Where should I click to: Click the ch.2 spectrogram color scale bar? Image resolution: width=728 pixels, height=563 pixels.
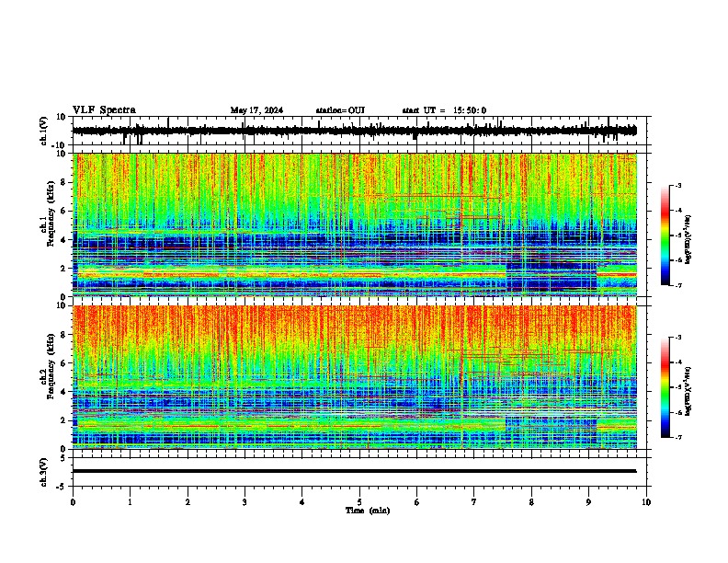(x=665, y=387)
